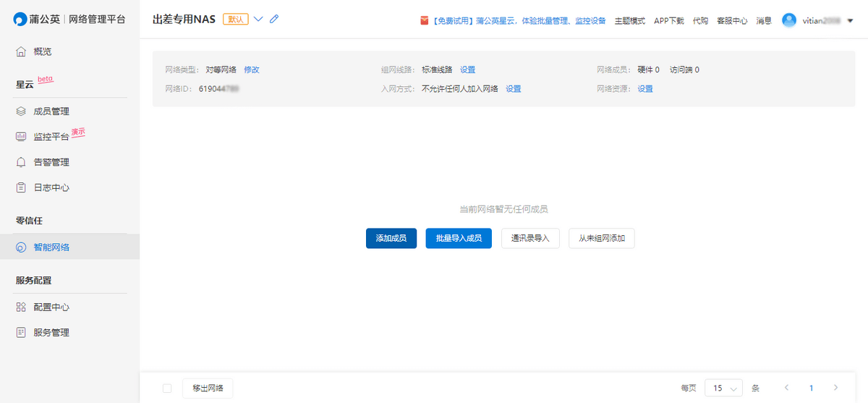Open 客服中心 in the top bar
The height and width of the screenshot is (403, 868).
coord(732,21)
